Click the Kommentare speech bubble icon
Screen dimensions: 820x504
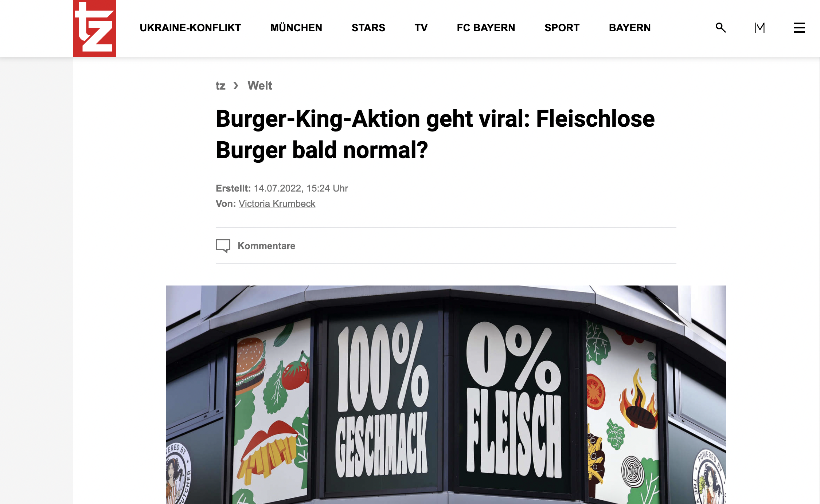coord(223,246)
